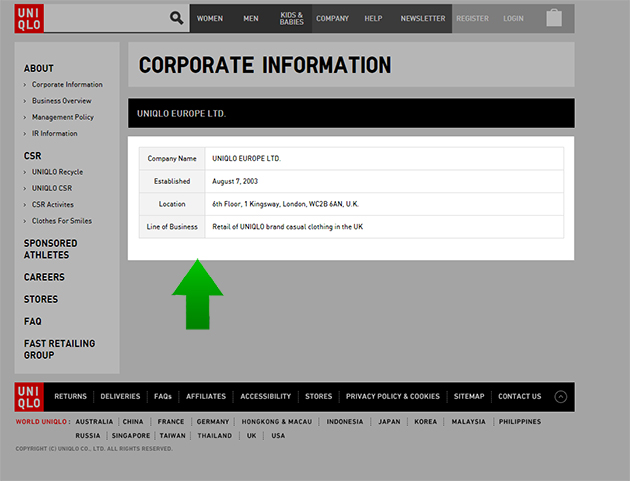Click the CSR sidebar heading
The height and width of the screenshot is (481, 630).
tap(33, 156)
